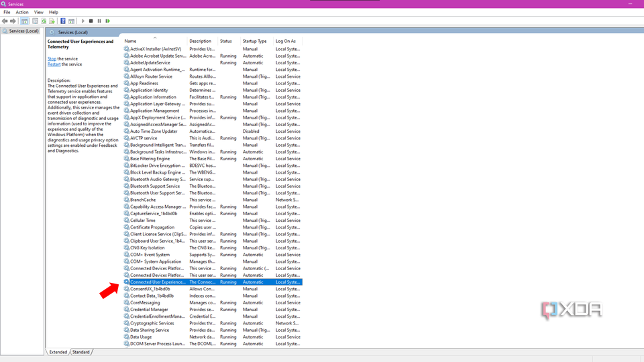Click gear icon beside Base Filtering Engine
This screenshot has height=362, width=644.
tap(127, 159)
